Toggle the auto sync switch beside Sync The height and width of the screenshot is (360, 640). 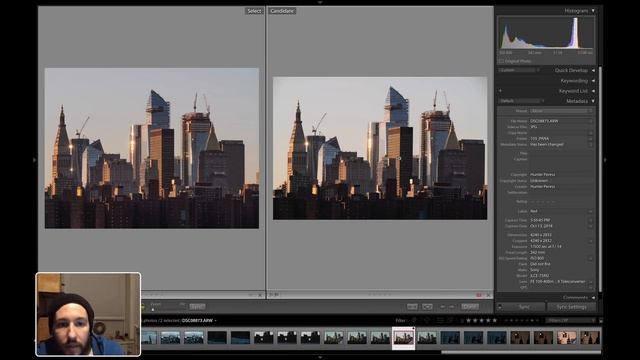click(500, 307)
